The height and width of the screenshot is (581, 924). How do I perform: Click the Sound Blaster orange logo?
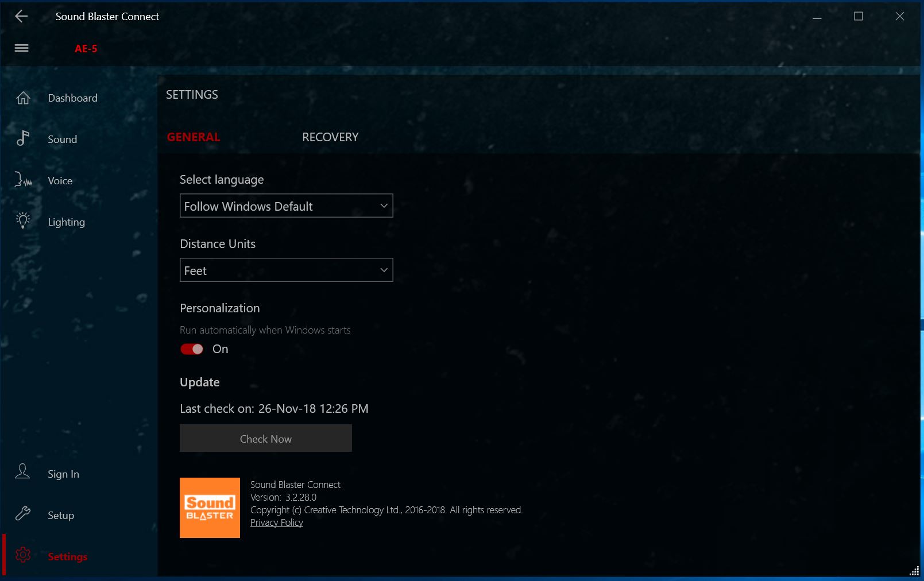210,508
